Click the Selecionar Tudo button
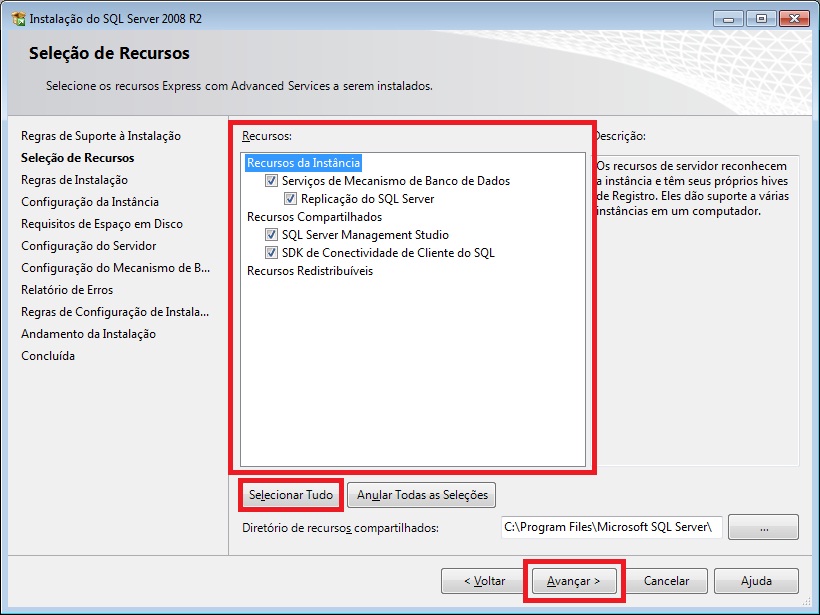820x615 pixels. 291,495
